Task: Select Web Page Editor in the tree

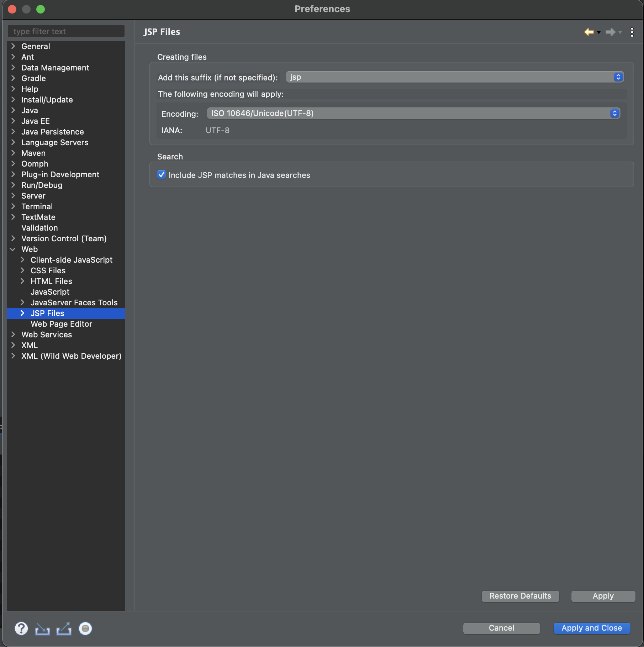Action: (x=62, y=324)
